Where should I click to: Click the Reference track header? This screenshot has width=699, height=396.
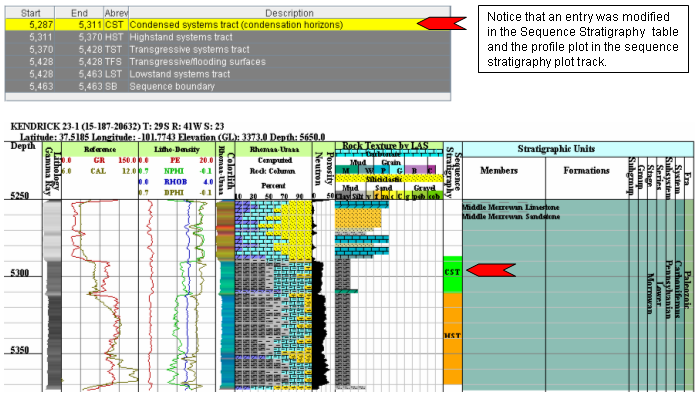[100, 149]
